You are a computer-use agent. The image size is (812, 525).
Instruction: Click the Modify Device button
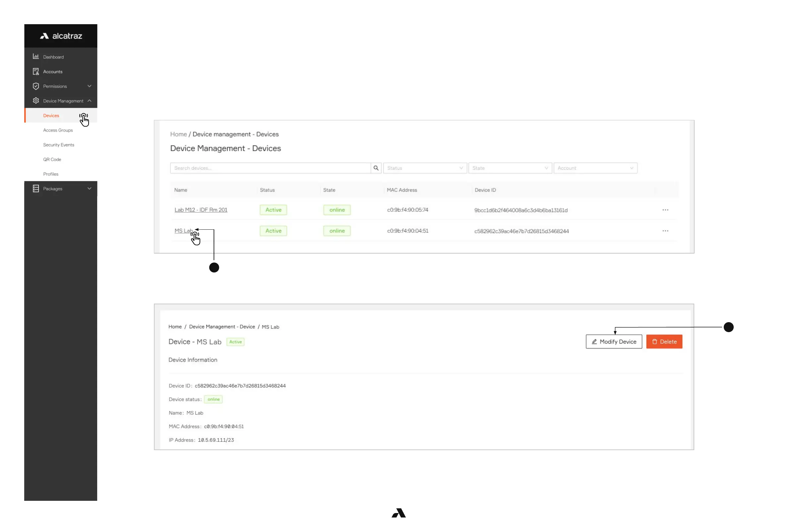(614, 342)
